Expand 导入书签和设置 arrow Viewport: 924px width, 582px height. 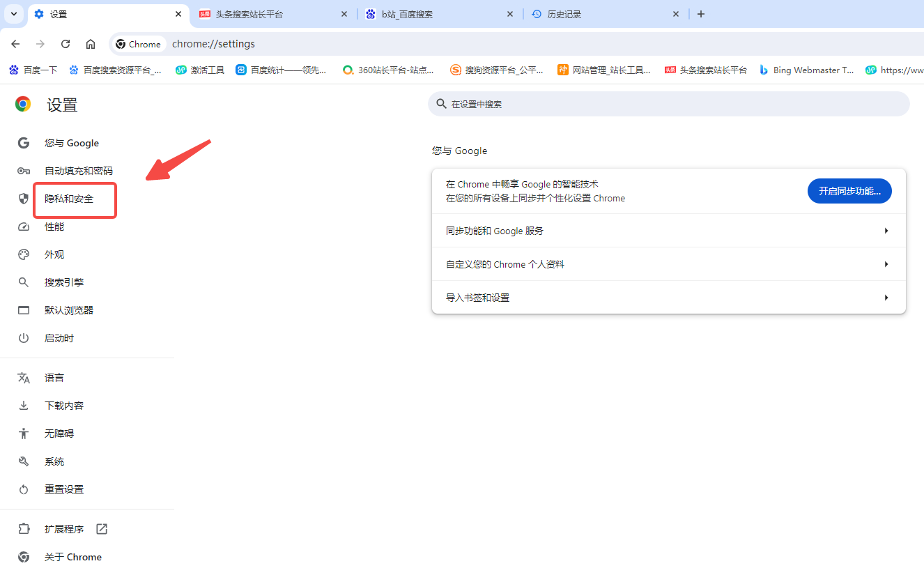tap(886, 298)
